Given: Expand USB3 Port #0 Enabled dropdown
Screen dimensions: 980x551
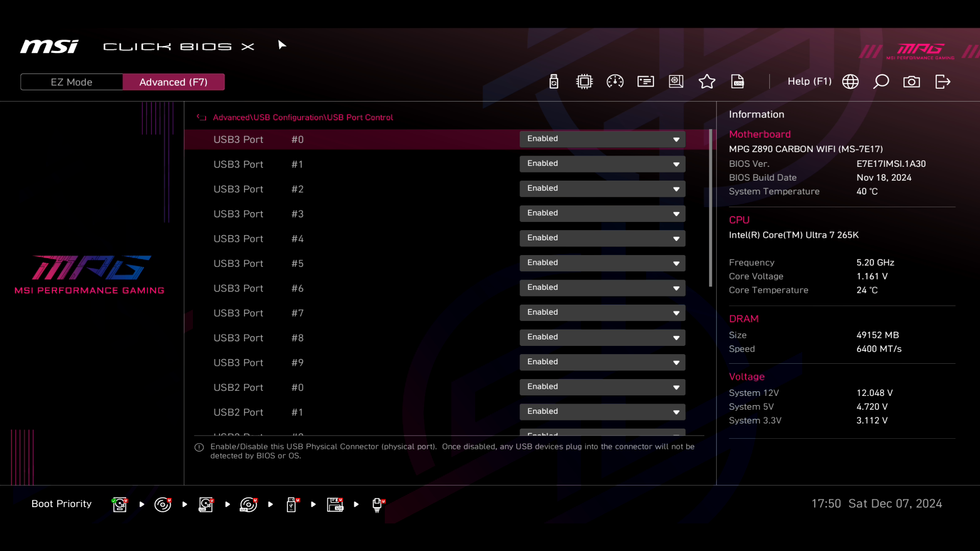Looking at the screenshot, I should coord(602,139).
